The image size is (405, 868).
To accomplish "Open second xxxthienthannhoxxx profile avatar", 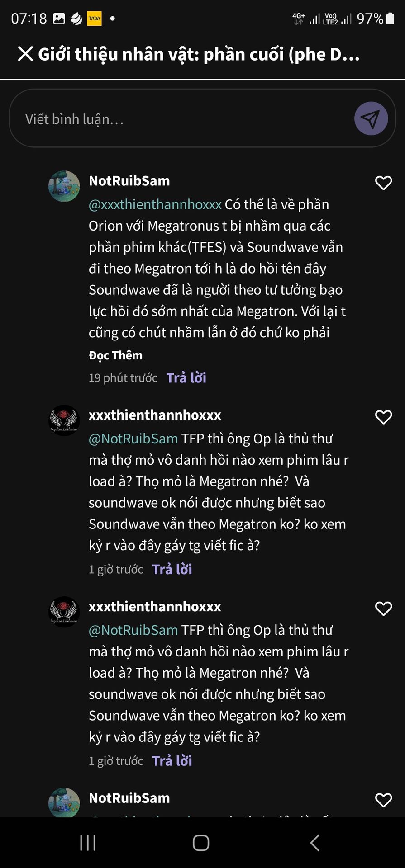I will click(x=64, y=612).
